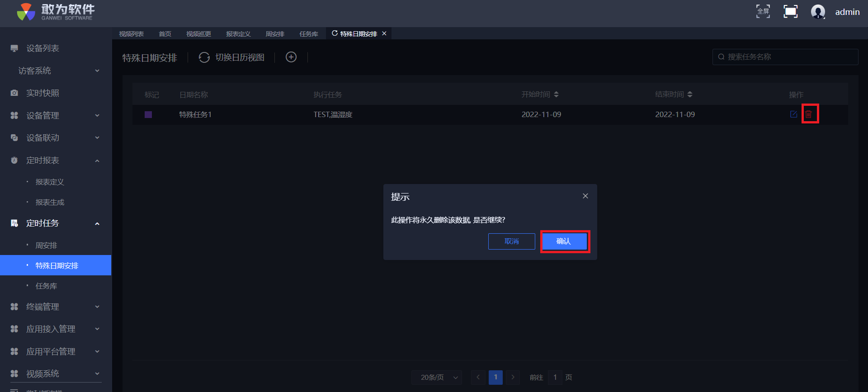Switch to the 首页 tab

click(x=165, y=34)
